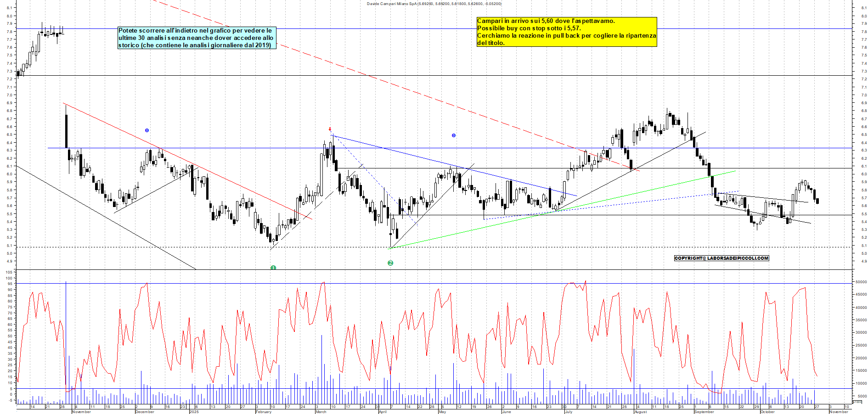The width and height of the screenshot is (868, 414).
Task: Select the green circled "2" marker near April
Action: [390, 263]
